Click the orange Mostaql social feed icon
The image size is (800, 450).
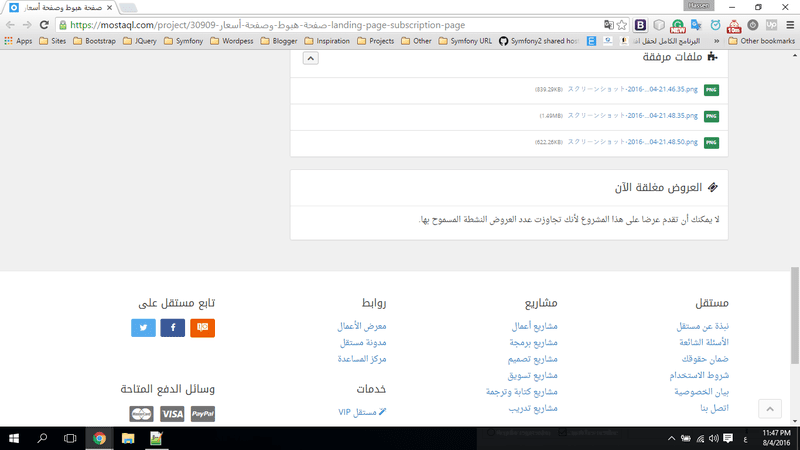203,328
